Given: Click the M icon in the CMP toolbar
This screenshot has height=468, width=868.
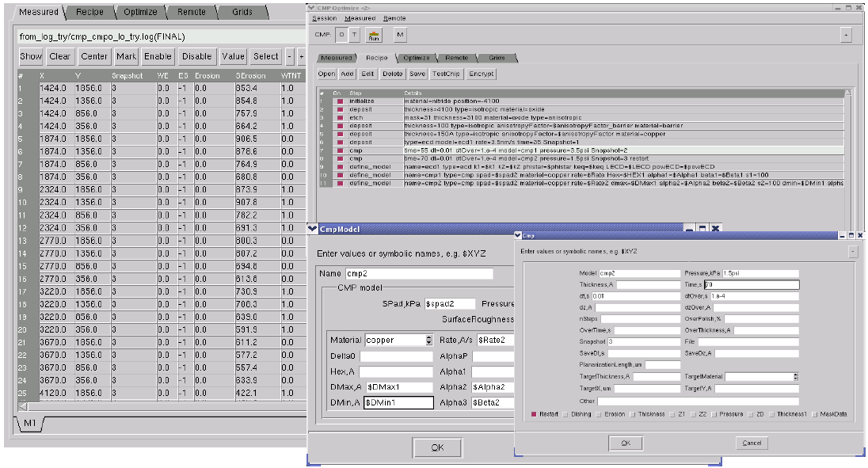Looking at the screenshot, I should pos(400,35).
